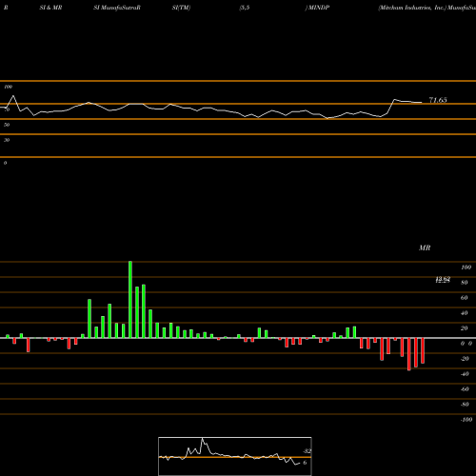
Task: Click the 'SI(TM)' header text
Action: pos(181,8)
